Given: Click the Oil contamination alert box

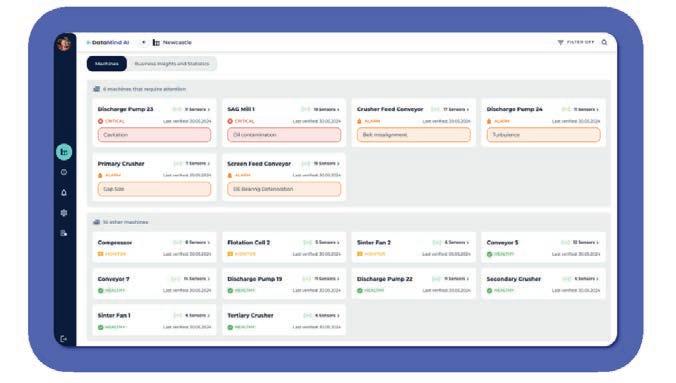Looking at the screenshot, I should (x=284, y=135).
